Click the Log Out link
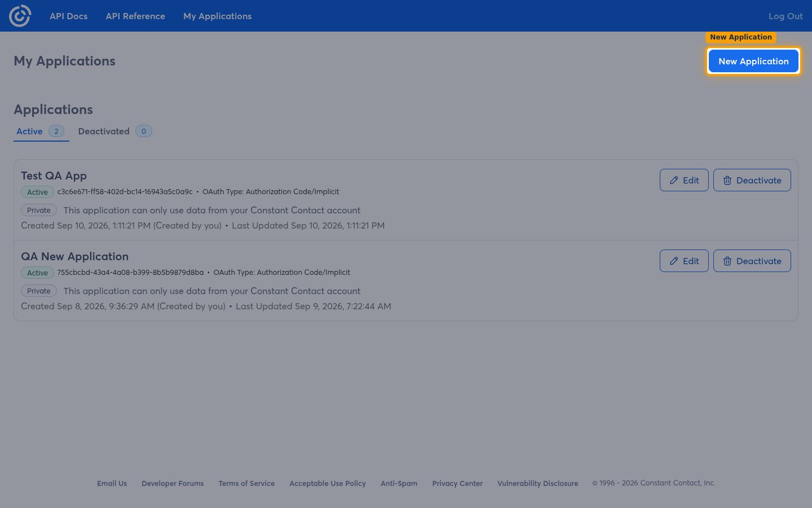Screen dimensions: 812x508 tap(785, 16)
